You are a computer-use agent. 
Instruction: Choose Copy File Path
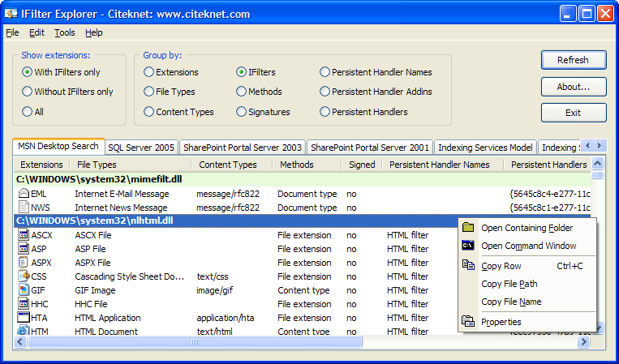(527, 284)
